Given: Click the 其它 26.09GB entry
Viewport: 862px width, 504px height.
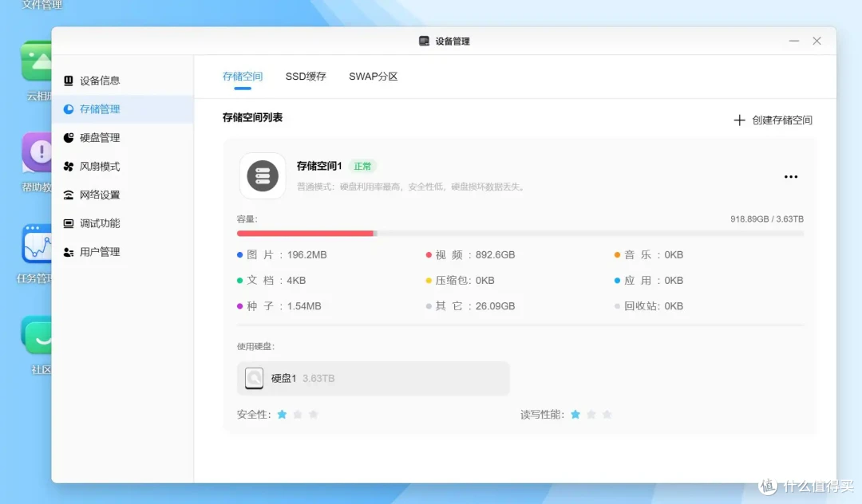Looking at the screenshot, I should pos(471,306).
